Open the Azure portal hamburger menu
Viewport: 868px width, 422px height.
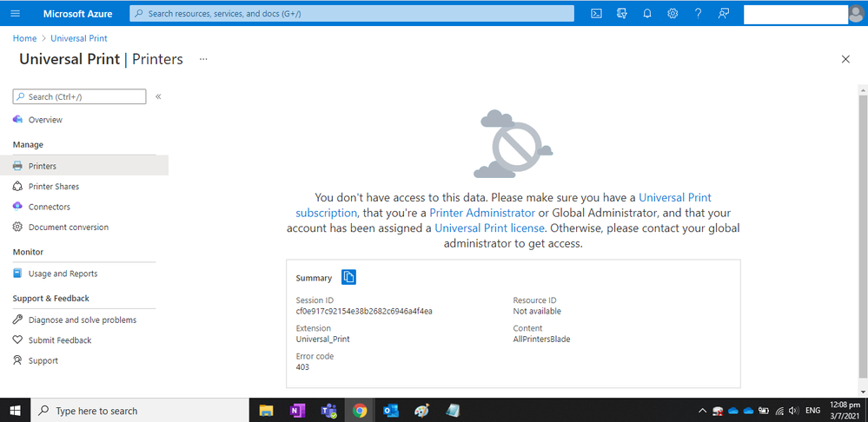[x=16, y=13]
